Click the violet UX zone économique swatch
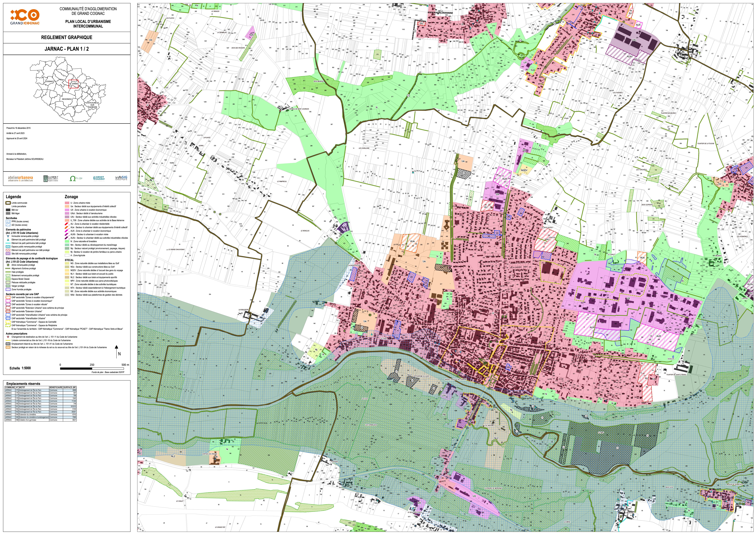Image resolution: width=756 pixels, height=535 pixels. point(67,210)
